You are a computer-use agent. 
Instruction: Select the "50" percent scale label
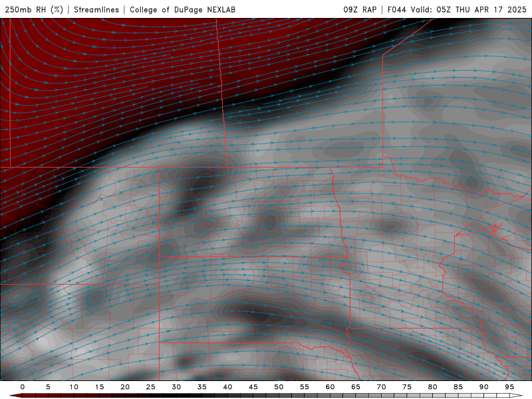pos(279,387)
